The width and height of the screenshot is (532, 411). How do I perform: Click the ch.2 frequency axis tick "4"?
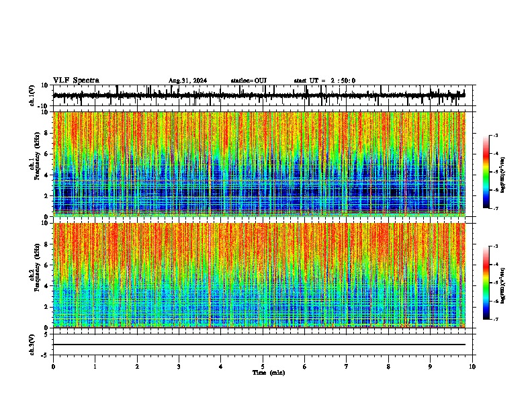[x=46, y=286]
